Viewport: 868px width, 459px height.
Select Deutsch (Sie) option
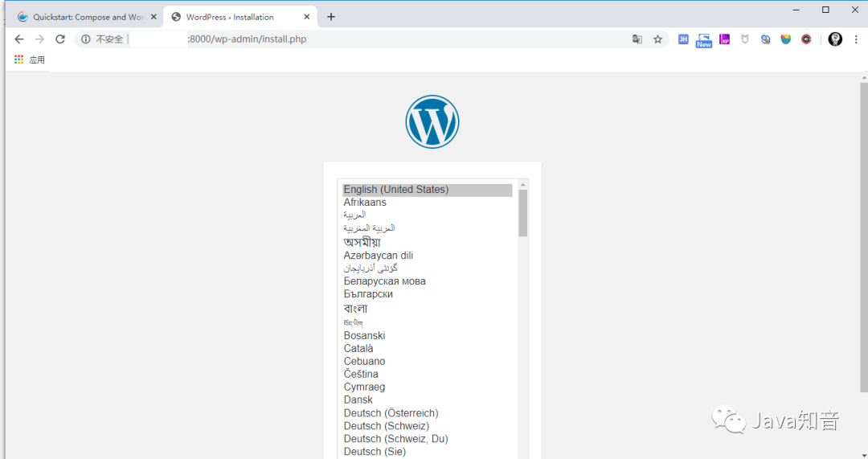[375, 452]
